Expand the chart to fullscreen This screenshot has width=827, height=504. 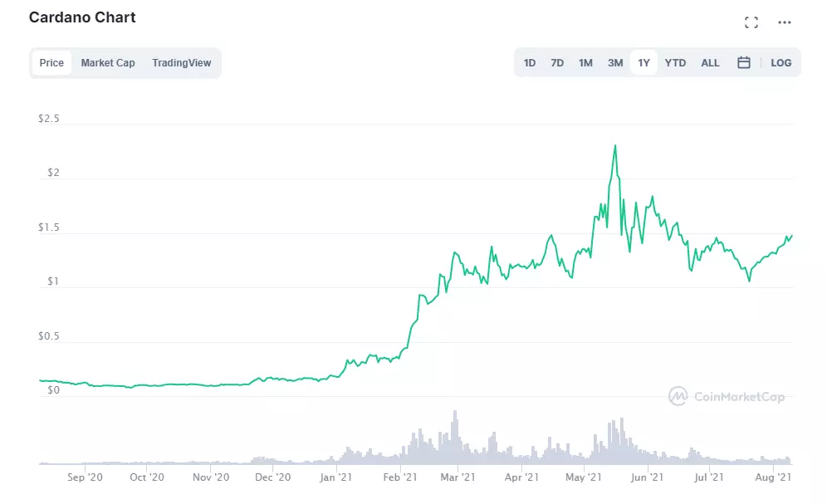tap(751, 22)
